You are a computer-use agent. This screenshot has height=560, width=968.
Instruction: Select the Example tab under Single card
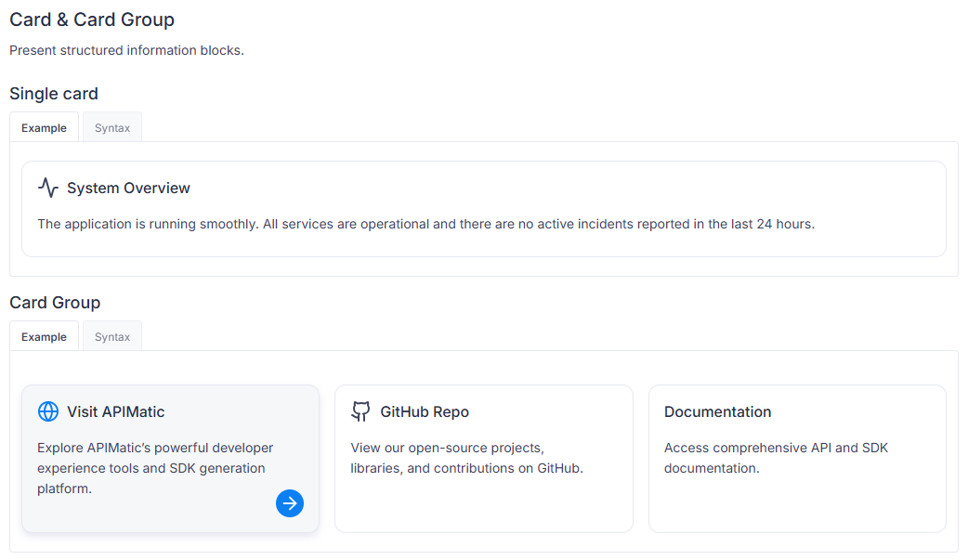click(45, 128)
